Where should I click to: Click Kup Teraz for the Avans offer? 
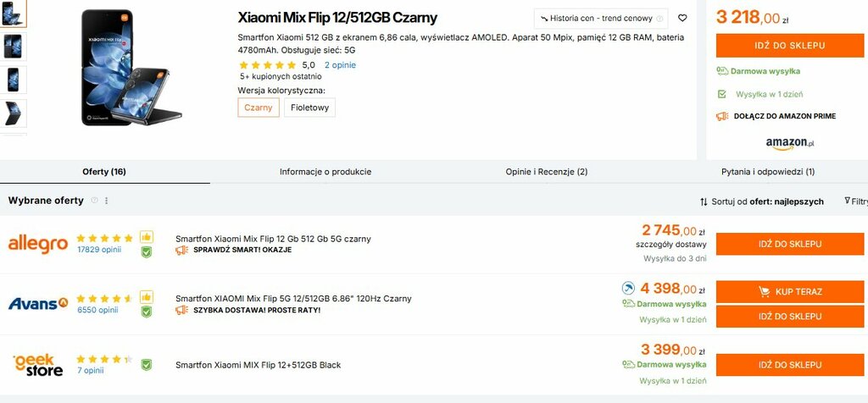click(x=789, y=291)
